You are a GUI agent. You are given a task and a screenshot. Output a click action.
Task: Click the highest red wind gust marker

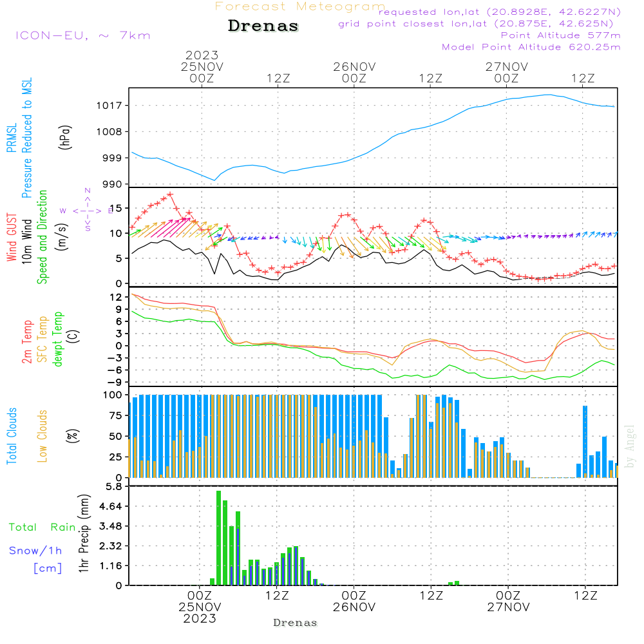(x=170, y=194)
